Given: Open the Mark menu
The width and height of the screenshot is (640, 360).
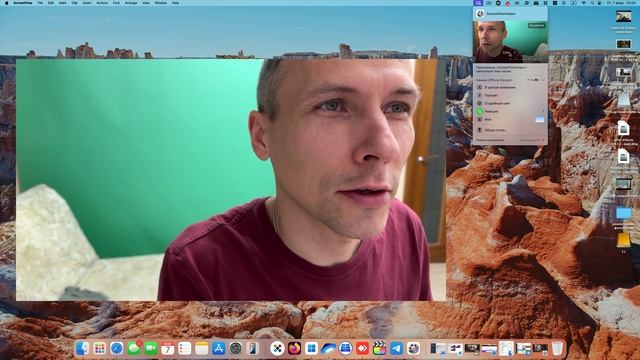Looking at the screenshot, I should [x=62, y=3].
